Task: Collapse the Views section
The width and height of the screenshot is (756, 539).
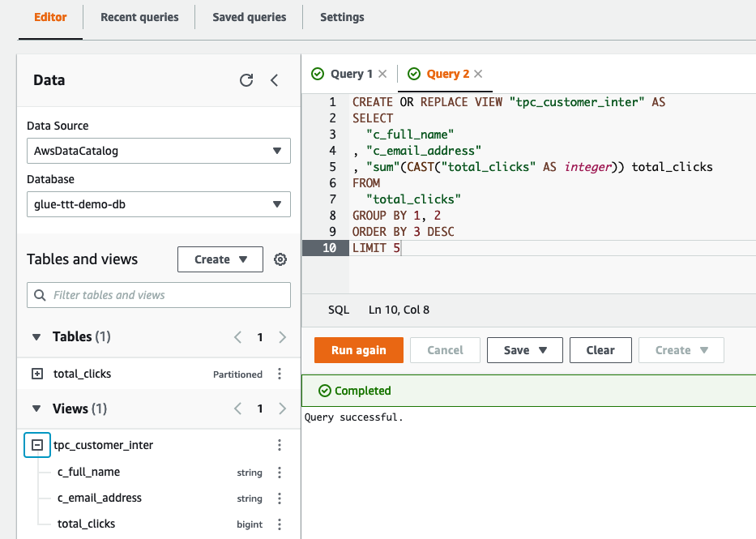Action: (x=36, y=409)
